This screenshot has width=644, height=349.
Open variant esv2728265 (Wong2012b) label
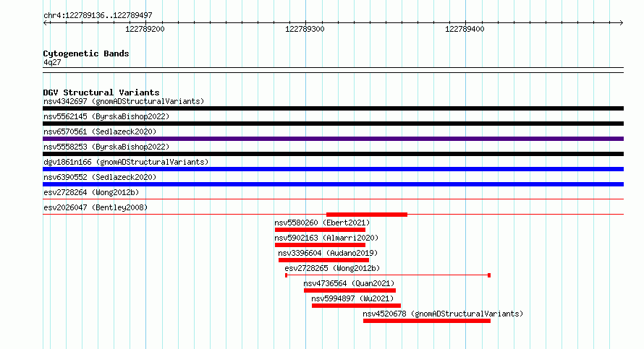[332, 268]
